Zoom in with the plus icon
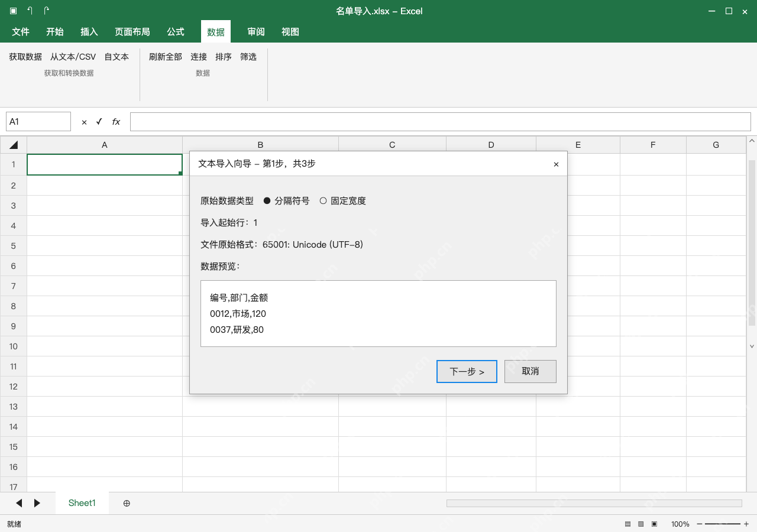757x532 pixels. tap(746, 524)
